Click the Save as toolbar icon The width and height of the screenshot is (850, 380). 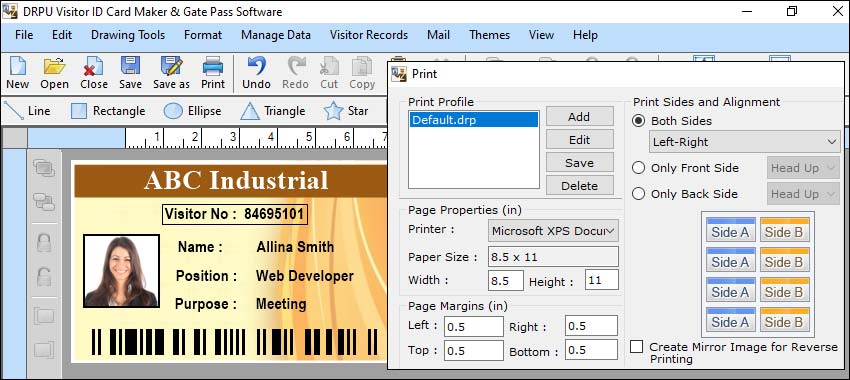[171, 72]
